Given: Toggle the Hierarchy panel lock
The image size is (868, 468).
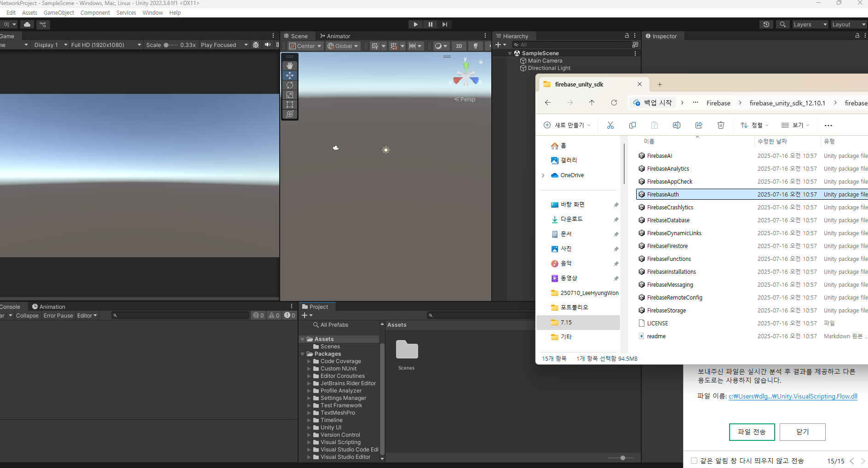Looking at the screenshot, I should [627, 36].
